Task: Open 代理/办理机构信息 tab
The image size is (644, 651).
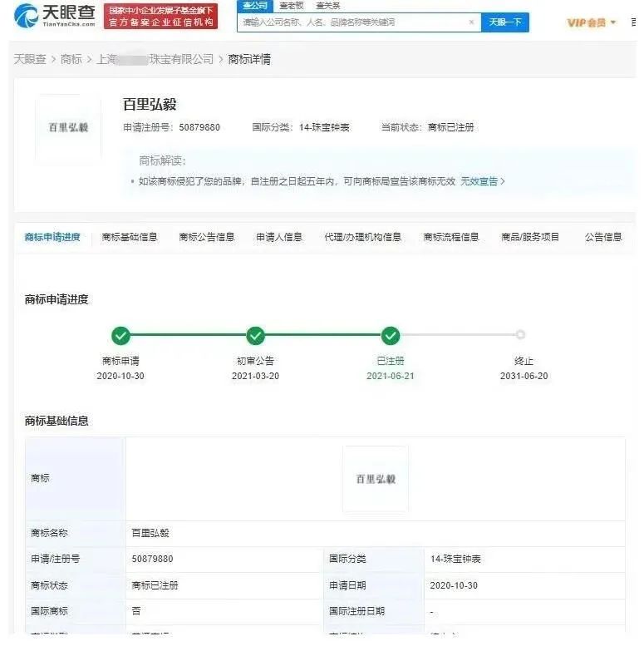Action: pos(362,237)
